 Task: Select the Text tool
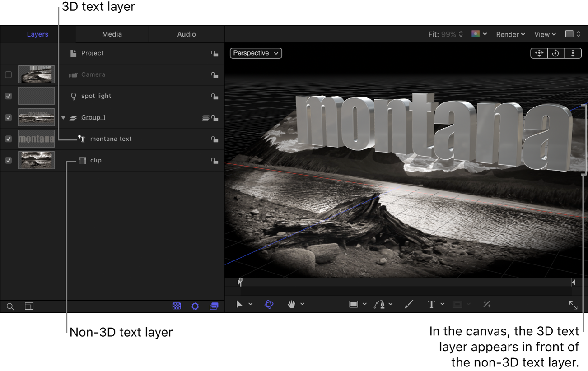point(432,304)
